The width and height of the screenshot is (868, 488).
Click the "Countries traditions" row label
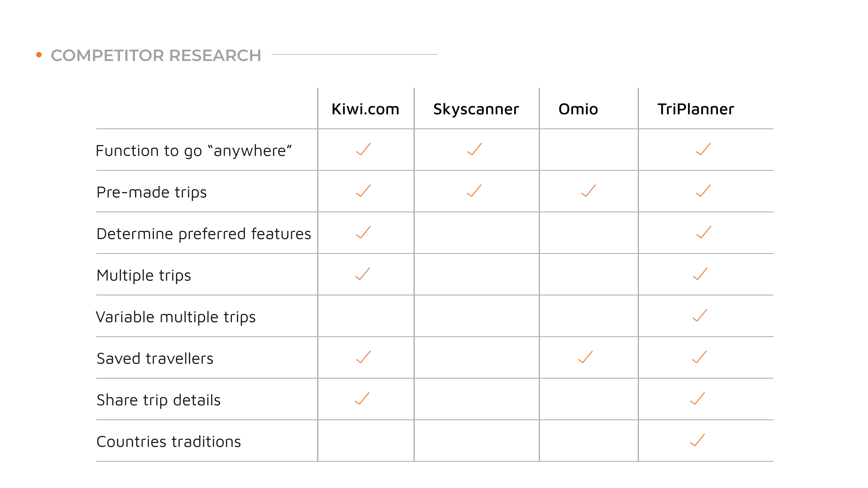[x=169, y=442]
